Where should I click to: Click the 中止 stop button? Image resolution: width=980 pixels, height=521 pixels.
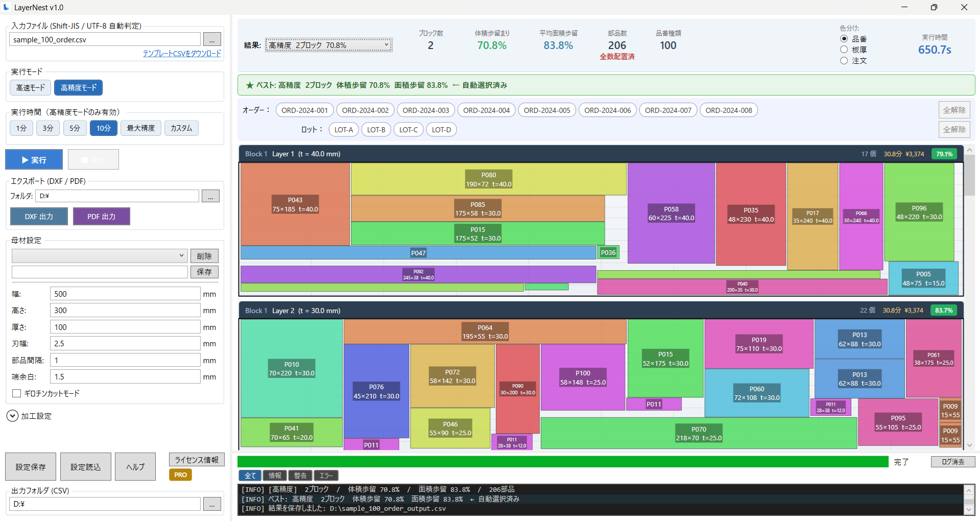coord(93,159)
